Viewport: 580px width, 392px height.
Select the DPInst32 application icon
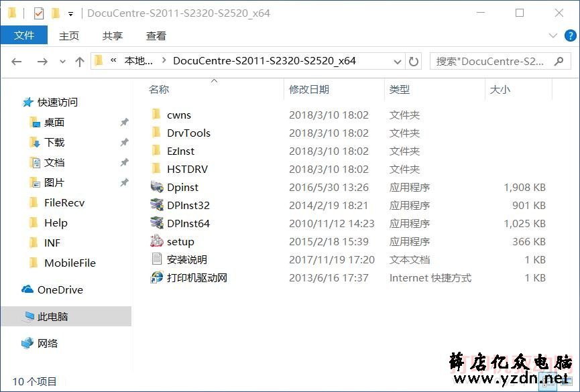tap(157, 205)
